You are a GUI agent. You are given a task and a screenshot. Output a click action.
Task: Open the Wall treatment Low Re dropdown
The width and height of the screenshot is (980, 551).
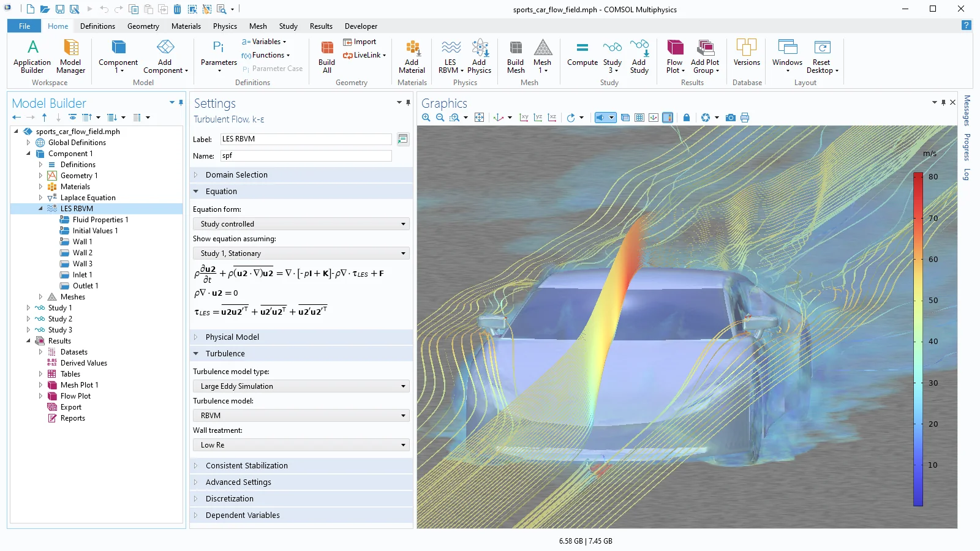[301, 445]
